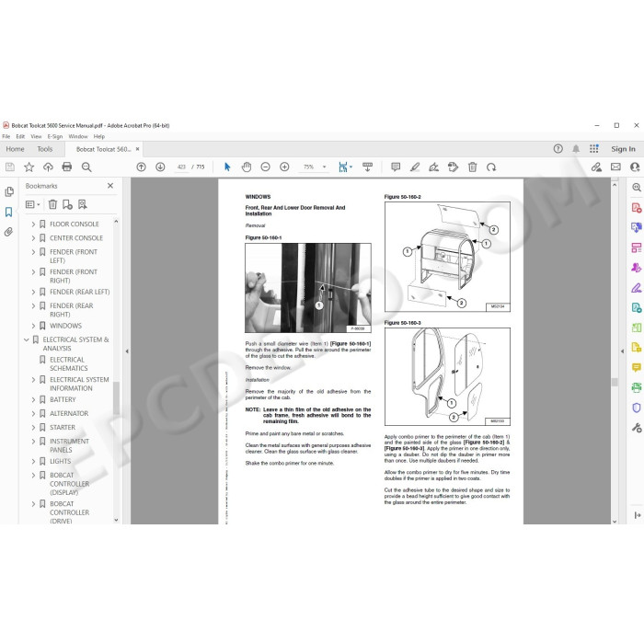Open the stamp tool
644x644 pixels.
(453, 167)
